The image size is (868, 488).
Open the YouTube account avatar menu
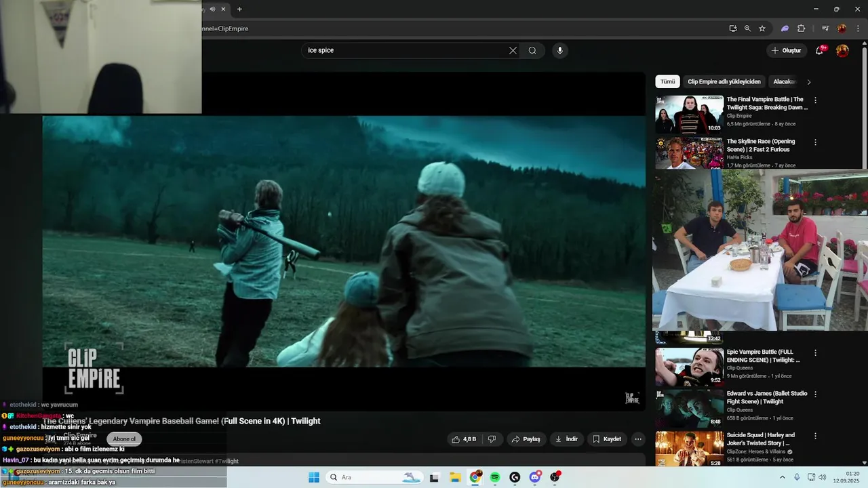tap(842, 51)
